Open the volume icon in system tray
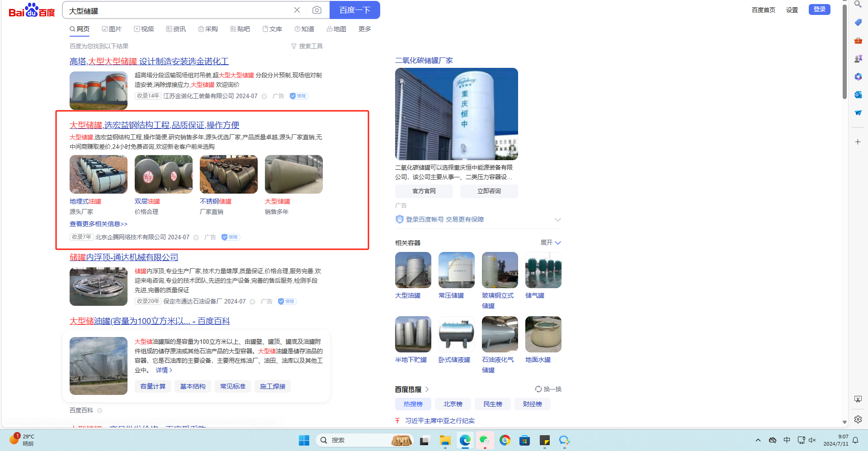The image size is (868, 451). (x=812, y=440)
